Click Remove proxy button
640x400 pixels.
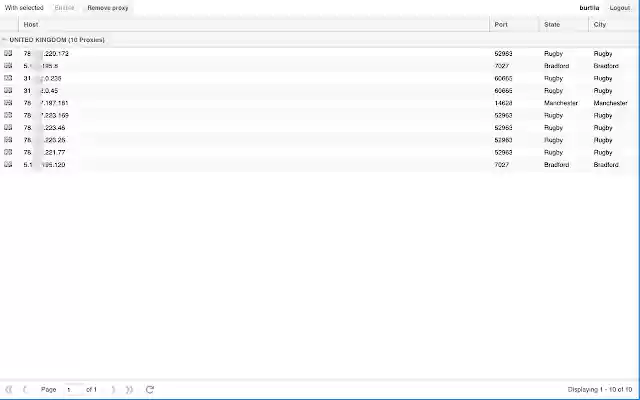(x=108, y=8)
